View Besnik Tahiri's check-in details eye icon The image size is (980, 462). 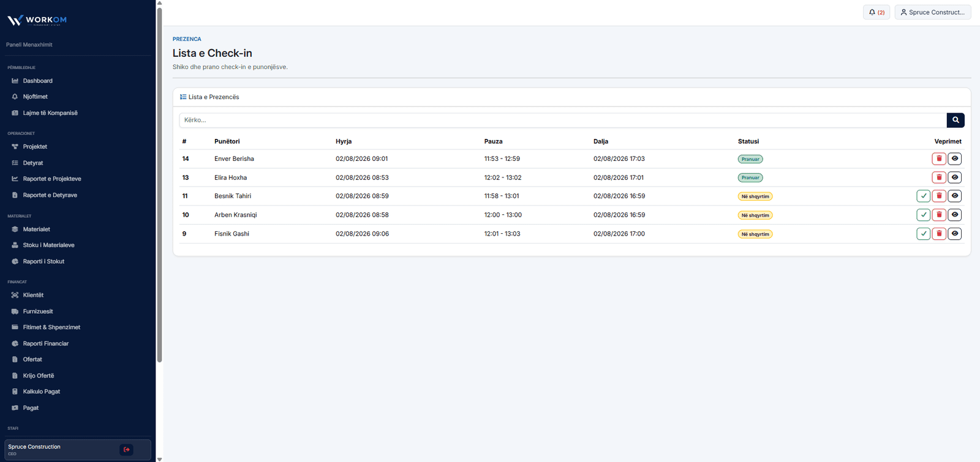click(x=955, y=196)
